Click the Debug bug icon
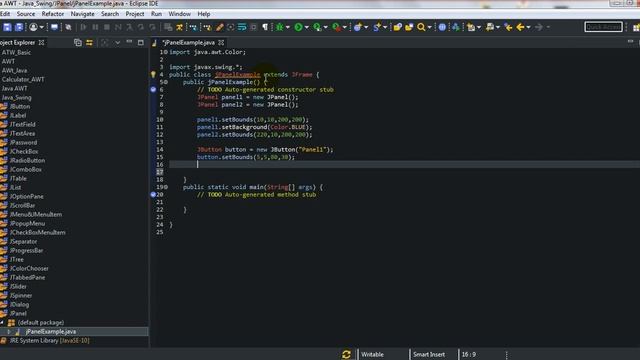Viewport: 640px width, 360px height. (x=280, y=27)
